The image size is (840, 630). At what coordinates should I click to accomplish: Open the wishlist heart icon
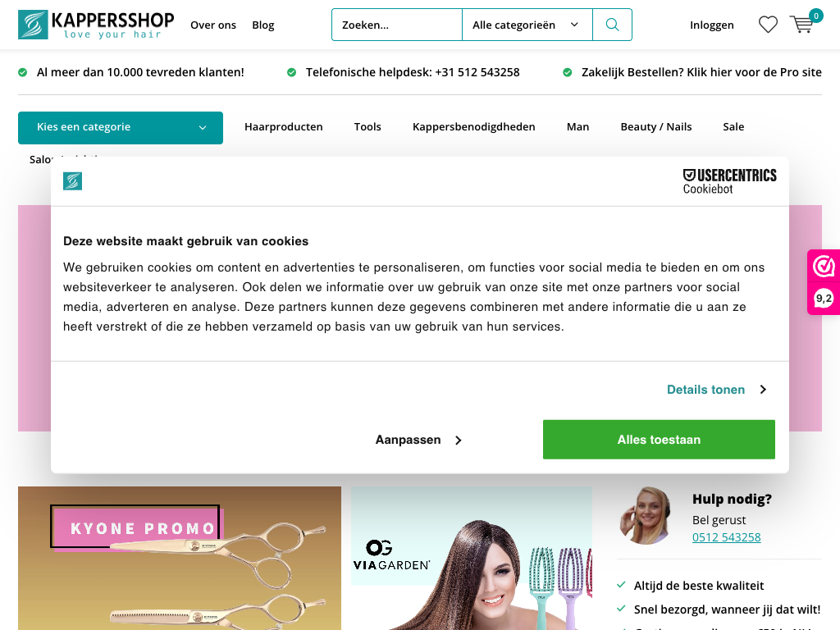pos(768,25)
